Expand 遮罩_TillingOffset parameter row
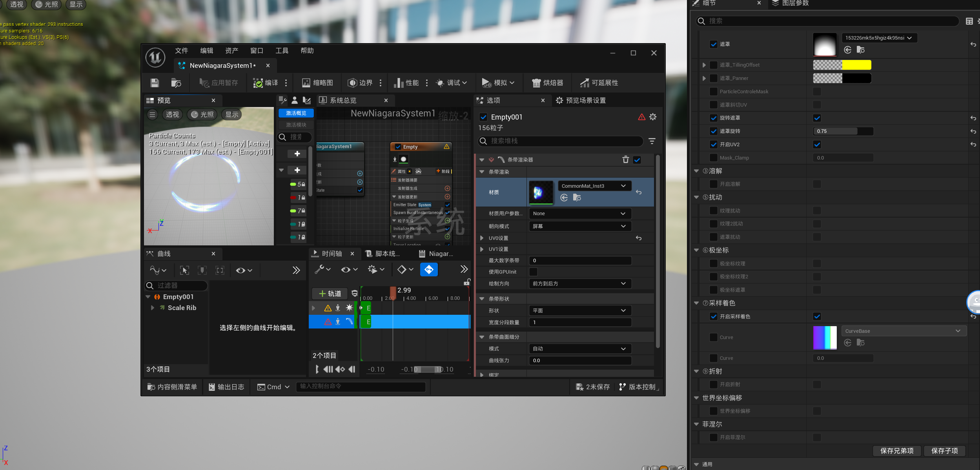Screen dimensions: 980x470 [704, 65]
